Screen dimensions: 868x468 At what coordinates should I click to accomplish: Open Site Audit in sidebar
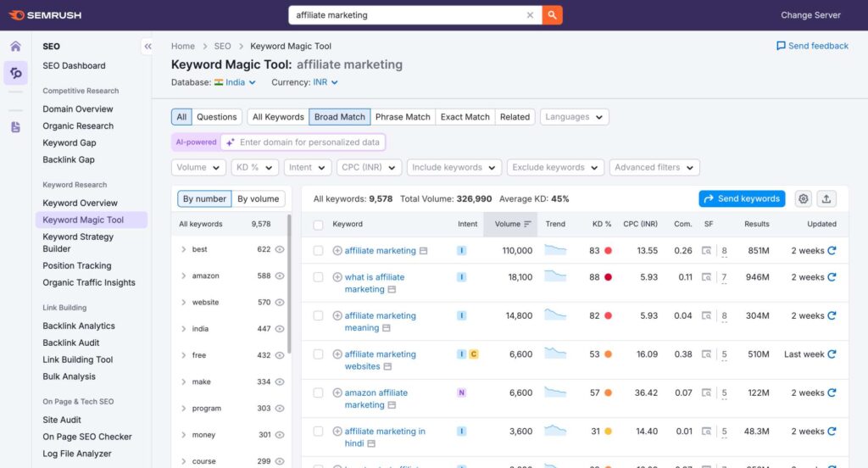61,420
